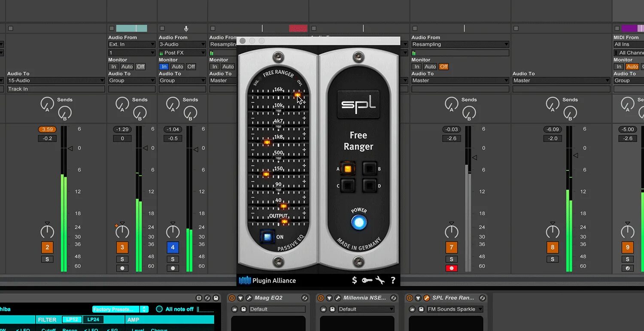Save Maag EQ2 preset with disk icon
Image resolution: width=644 pixels, height=331 pixels.
tap(243, 309)
